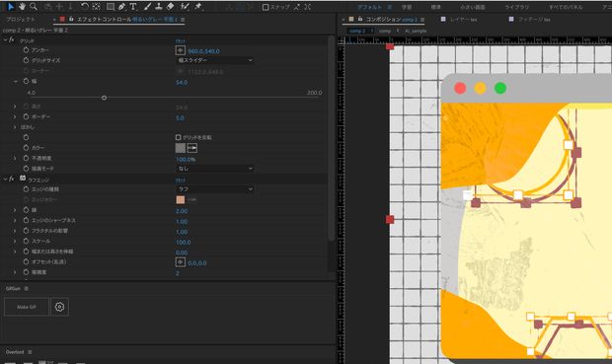Screen dimensions: 612x364
Task: Select the Rectangle shape tool
Action: (111, 7)
